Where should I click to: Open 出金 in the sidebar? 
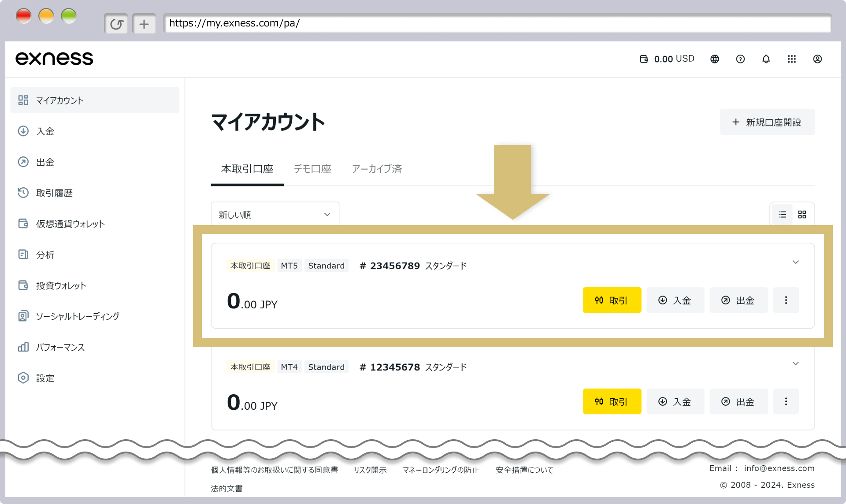coord(95,162)
